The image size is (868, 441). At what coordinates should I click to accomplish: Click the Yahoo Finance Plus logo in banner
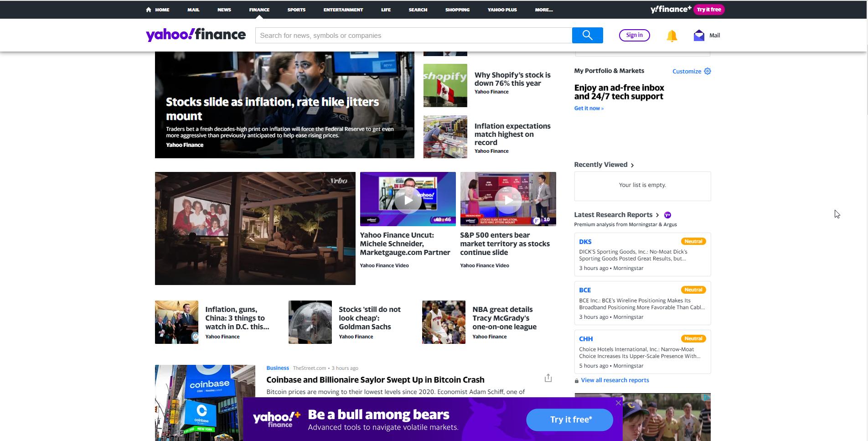[276, 419]
